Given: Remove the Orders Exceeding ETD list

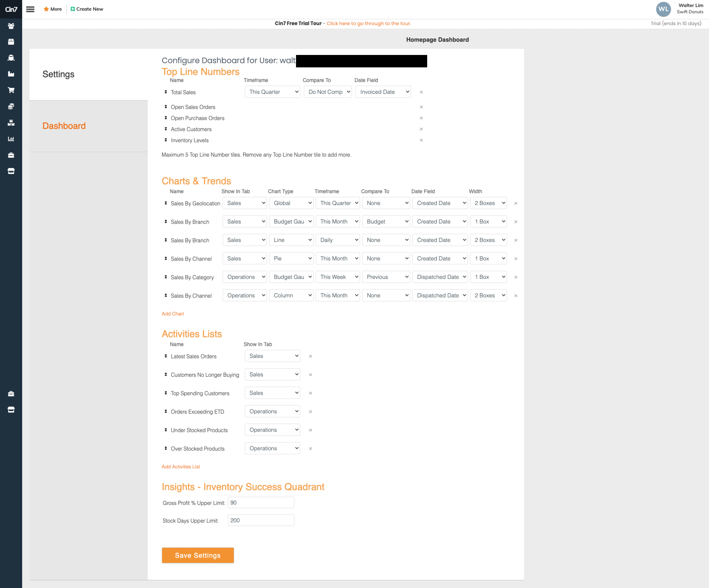Looking at the screenshot, I should 310,412.
